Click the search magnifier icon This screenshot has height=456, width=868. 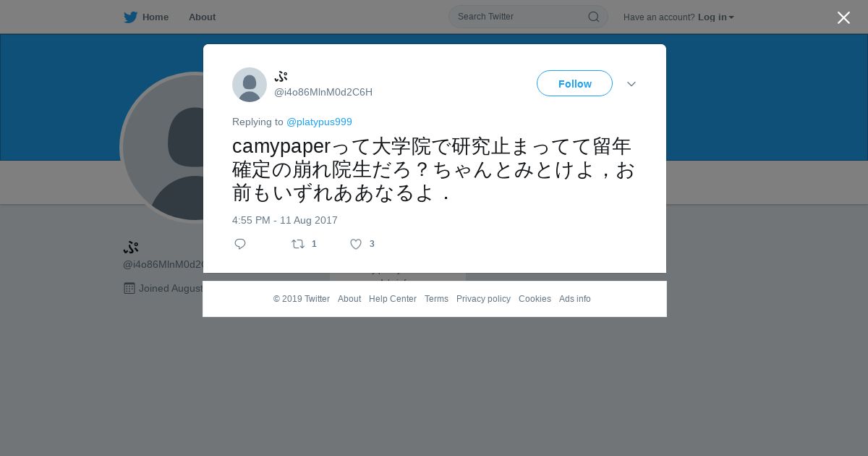coord(593,17)
